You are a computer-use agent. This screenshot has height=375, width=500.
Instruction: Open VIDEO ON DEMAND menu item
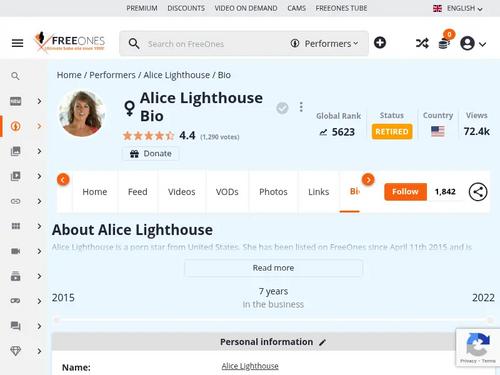246,8
